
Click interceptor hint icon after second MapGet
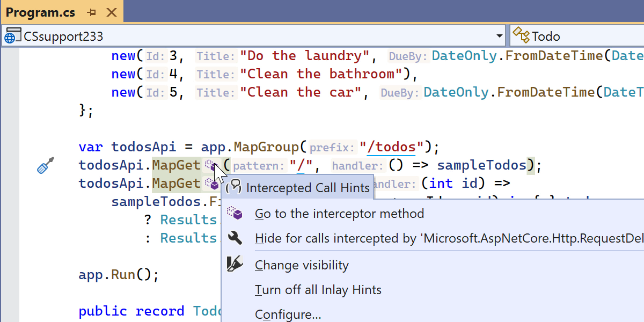click(x=210, y=184)
